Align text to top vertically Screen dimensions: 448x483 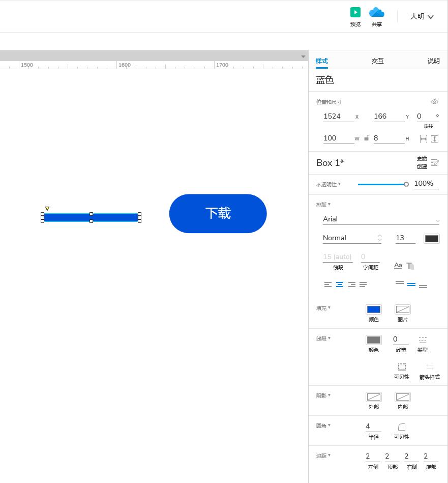click(399, 283)
